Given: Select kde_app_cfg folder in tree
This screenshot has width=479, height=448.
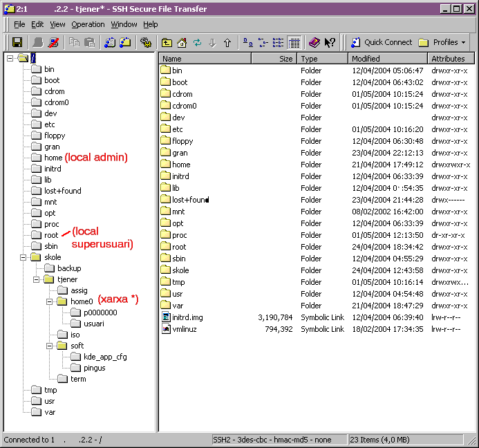Looking at the screenshot, I should coord(105,357).
